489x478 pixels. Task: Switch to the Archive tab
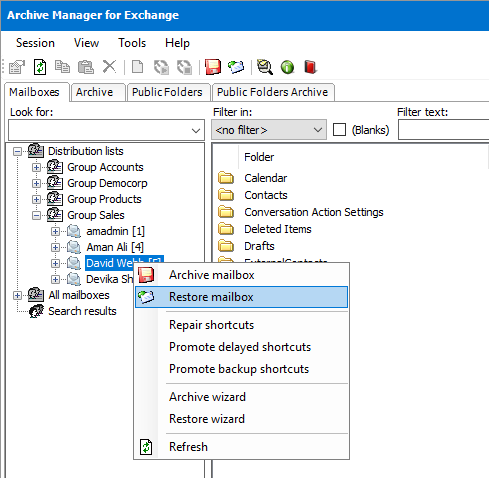click(x=98, y=92)
